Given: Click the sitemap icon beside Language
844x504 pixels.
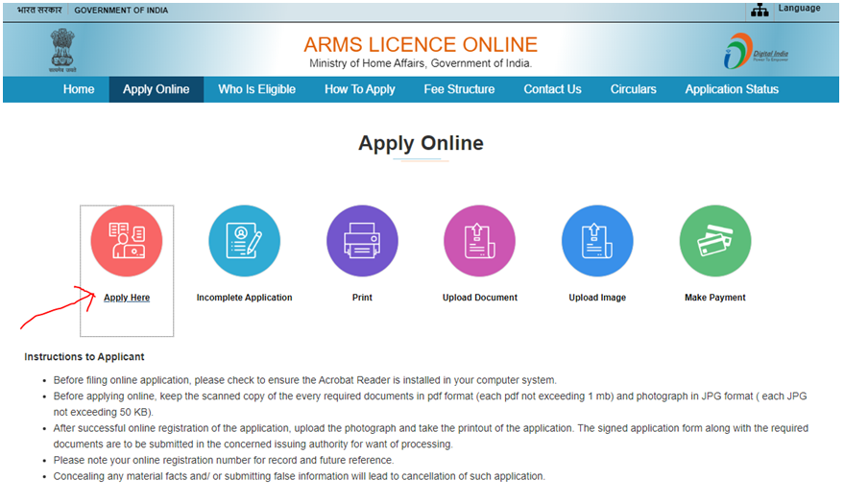Looking at the screenshot, I should 760,11.
